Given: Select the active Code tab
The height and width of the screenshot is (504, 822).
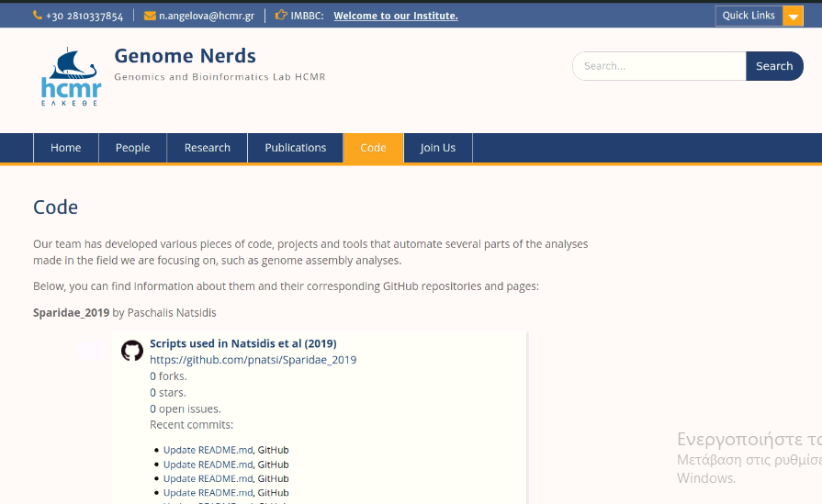Looking at the screenshot, I should pos(373,148).
